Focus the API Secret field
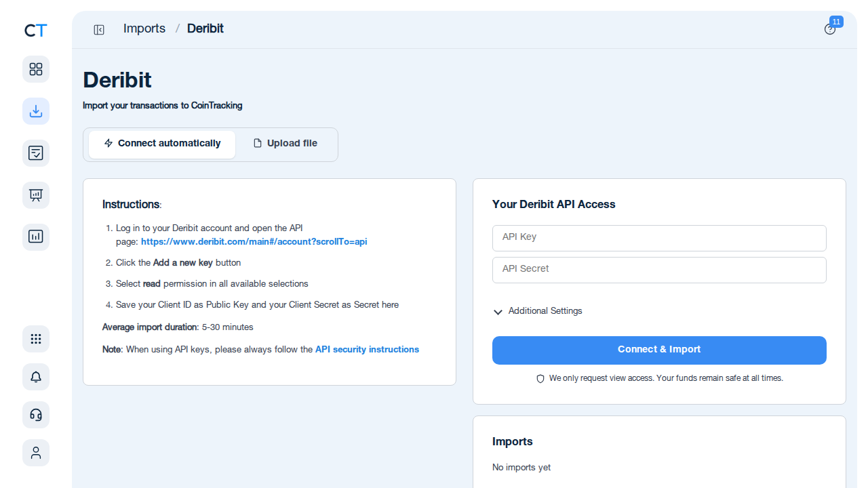 pos(659,270)
